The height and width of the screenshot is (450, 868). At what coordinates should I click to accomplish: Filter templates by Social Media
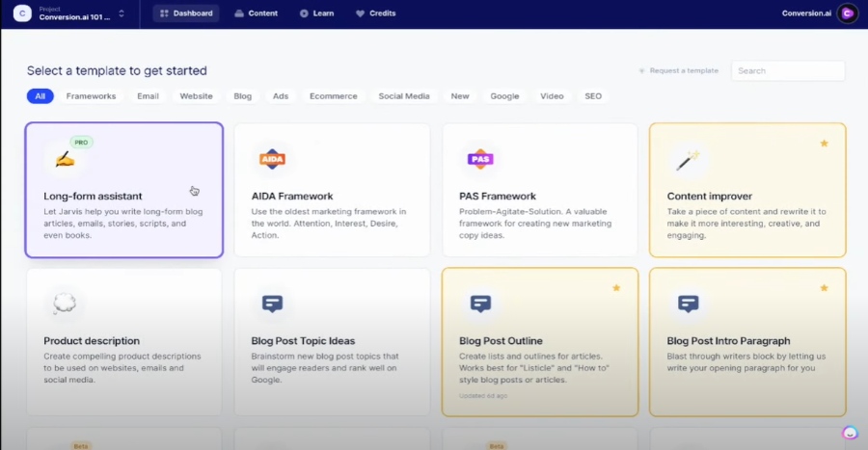pyautogui.click(x=404, y=96)
